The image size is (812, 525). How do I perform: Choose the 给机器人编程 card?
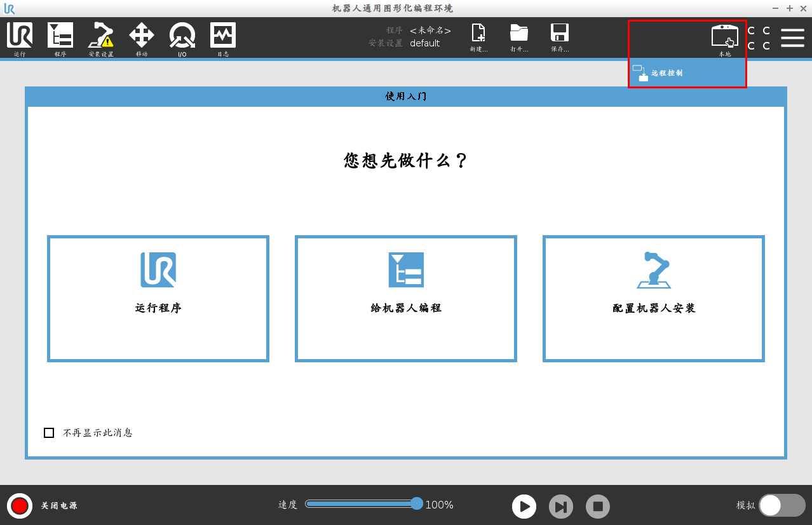(405, 299)
